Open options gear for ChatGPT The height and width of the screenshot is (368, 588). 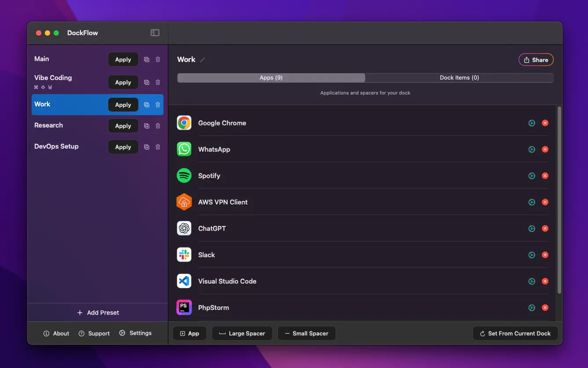point(532,229)
